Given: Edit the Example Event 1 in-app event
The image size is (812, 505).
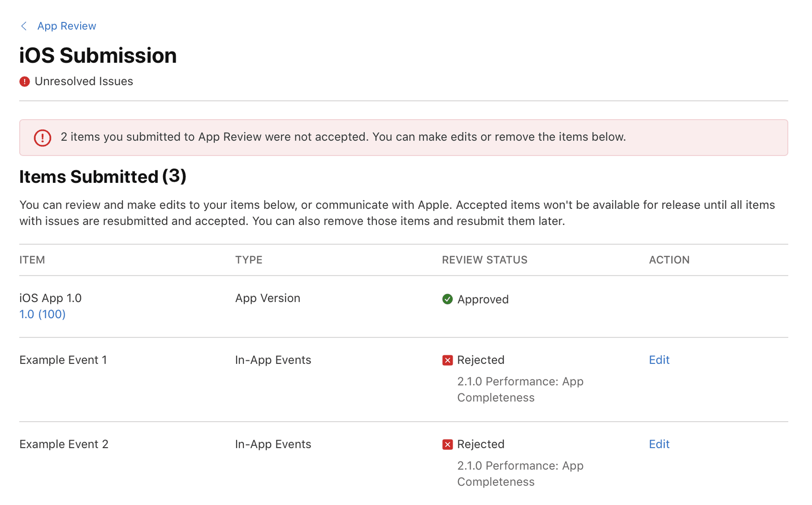Looking at the screenshot, I should pyautogui.click(x=659, y=360).
